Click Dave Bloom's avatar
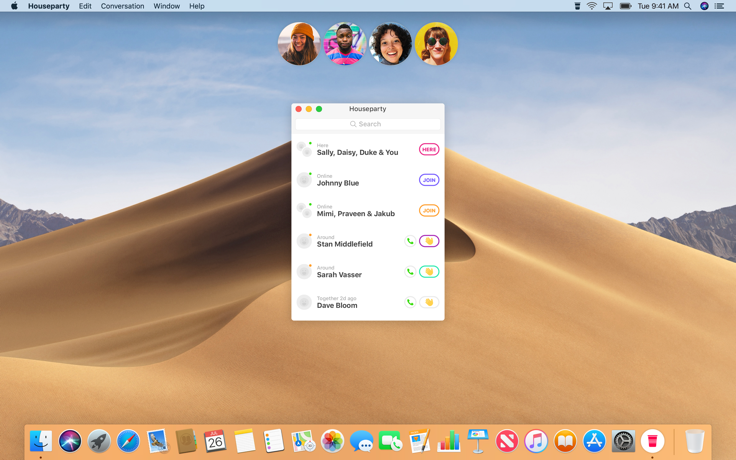Image resolution: width=736 pixels, height=460 pixels. click(304, 302)
